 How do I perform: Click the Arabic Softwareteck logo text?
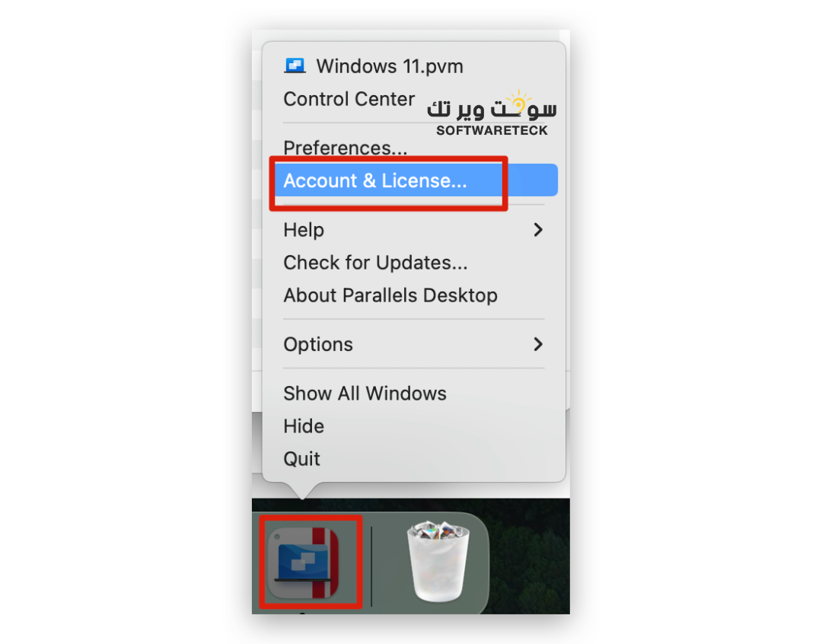point(492,107)
